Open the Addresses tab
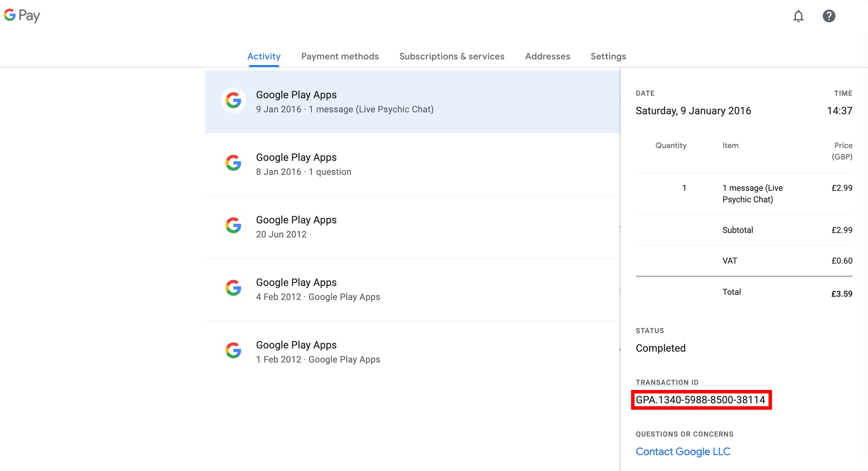Viewport: 868px width, 471px height. [x=547, y=57]
